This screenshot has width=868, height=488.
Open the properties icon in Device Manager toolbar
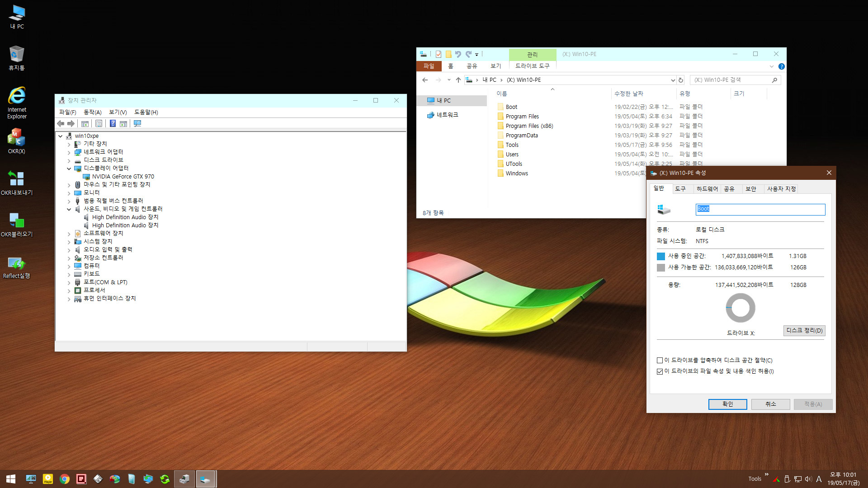[x=99, y=123]
